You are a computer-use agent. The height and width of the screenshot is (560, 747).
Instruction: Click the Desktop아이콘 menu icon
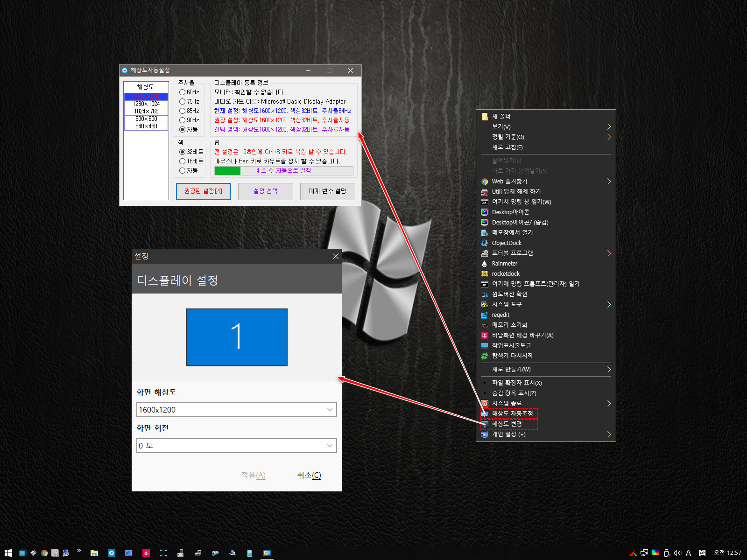(485, 212)
